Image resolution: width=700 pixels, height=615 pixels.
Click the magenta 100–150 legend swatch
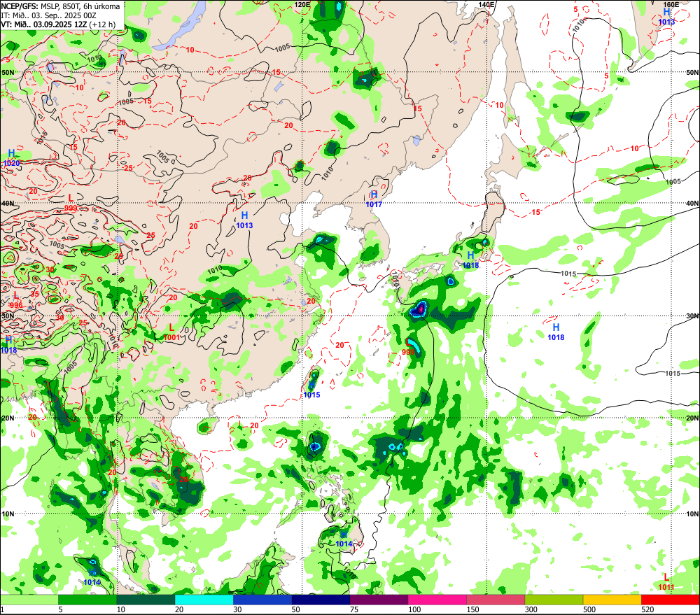(x=437, y=600)
